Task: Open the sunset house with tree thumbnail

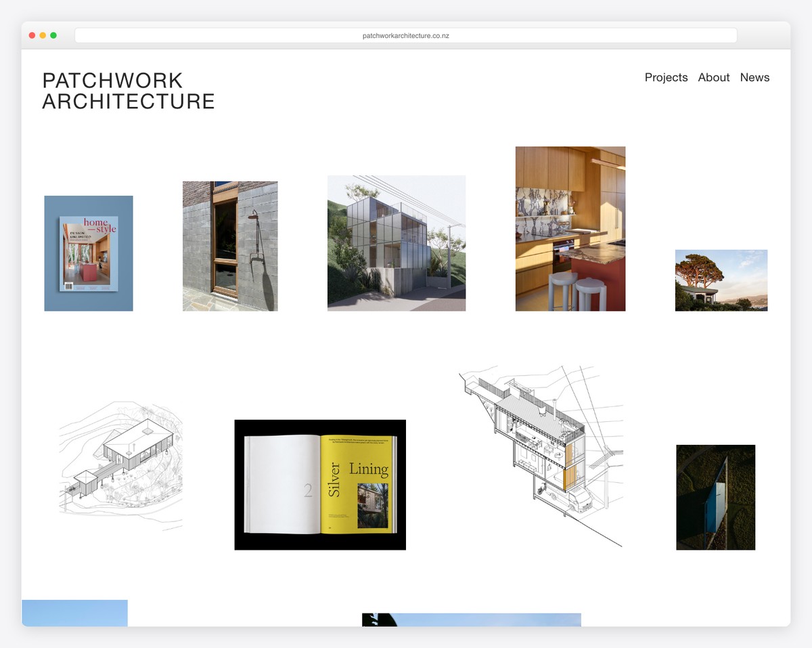Action: pyautogui.click(x=721, y=280)
